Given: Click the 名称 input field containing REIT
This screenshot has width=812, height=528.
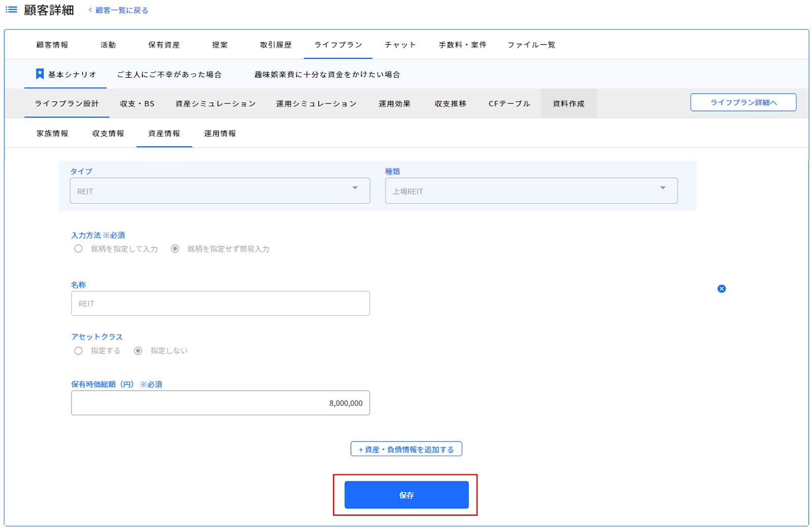Looking at the screenshot, I should pyautogui.click(x=220, y=304).
